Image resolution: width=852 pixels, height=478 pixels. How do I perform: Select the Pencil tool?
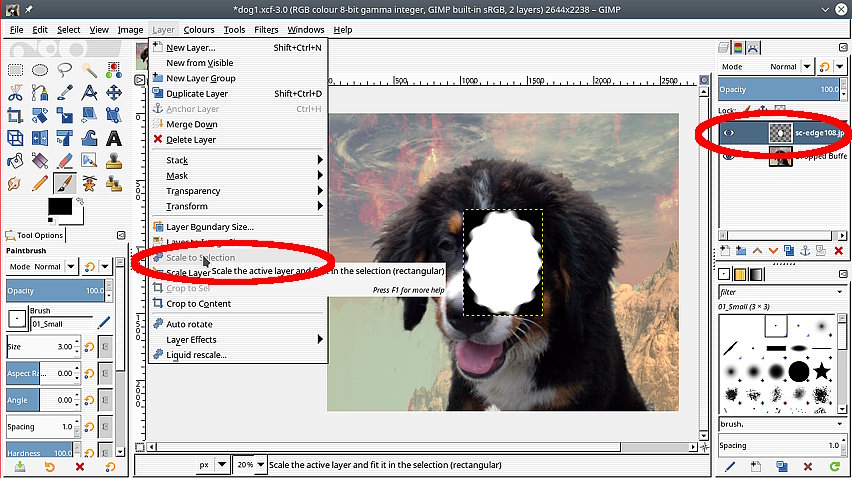40,184
